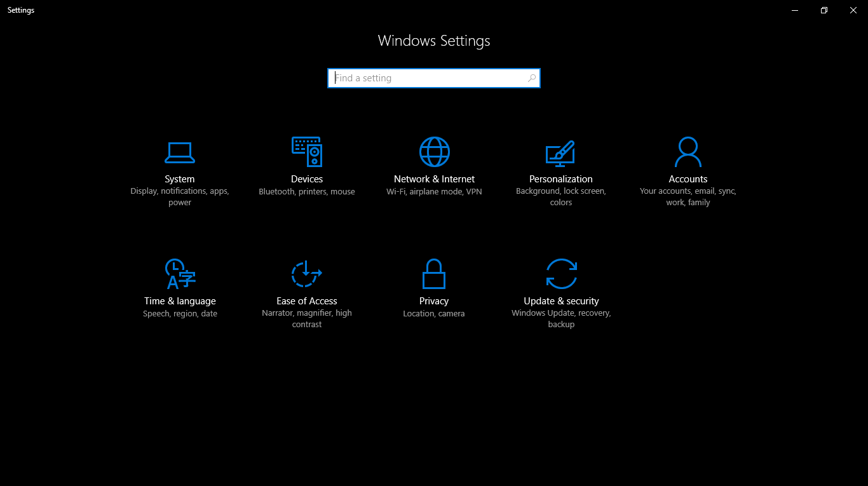Open Network & Internet globe icon

[x=434, y=152]
